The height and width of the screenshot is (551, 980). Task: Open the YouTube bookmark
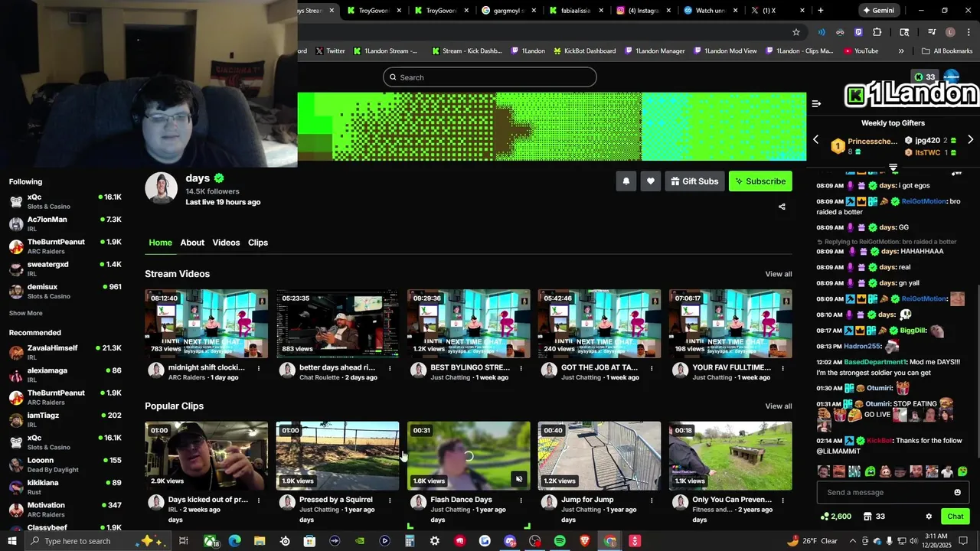pyautogui.click(x=861, y=51)
